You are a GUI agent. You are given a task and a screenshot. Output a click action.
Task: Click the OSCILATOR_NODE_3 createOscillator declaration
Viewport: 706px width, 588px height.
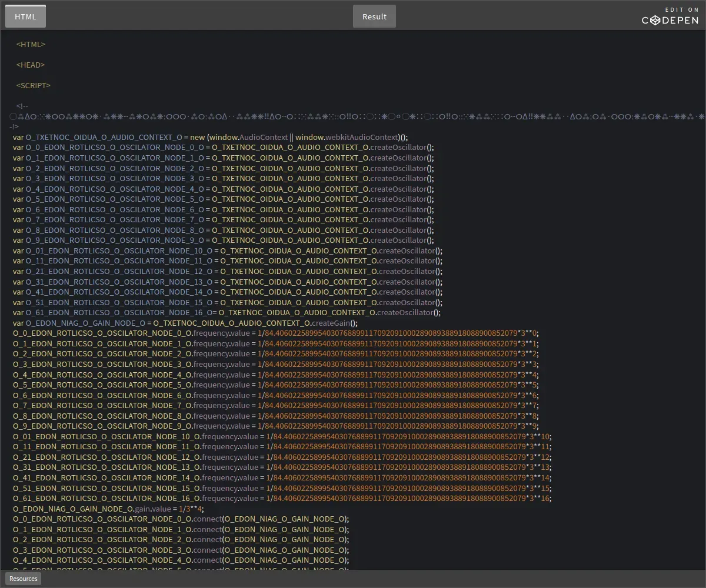point(224,178)
